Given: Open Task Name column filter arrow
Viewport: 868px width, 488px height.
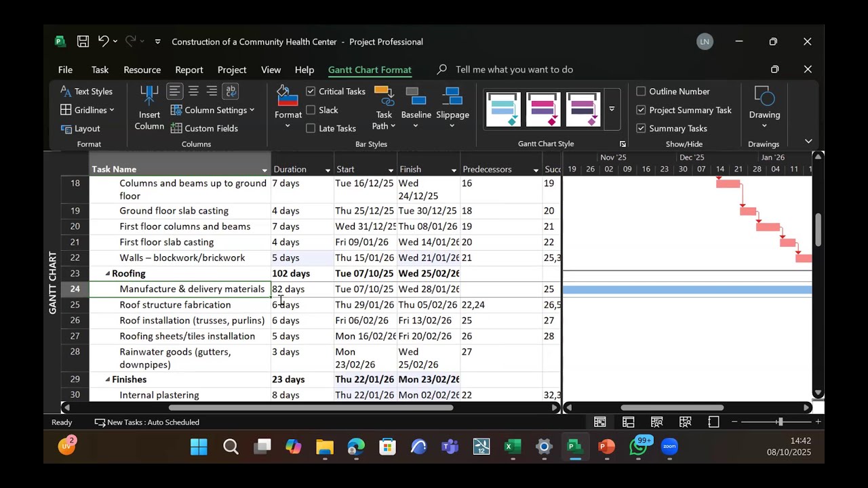Looking at the screenshot, I should pos(264,169).
